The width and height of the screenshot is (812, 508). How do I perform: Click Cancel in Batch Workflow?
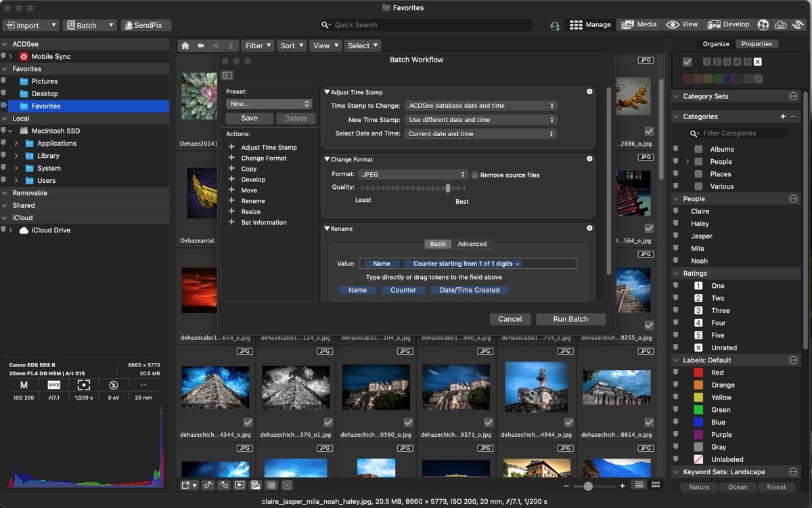[x=510, y=319]
